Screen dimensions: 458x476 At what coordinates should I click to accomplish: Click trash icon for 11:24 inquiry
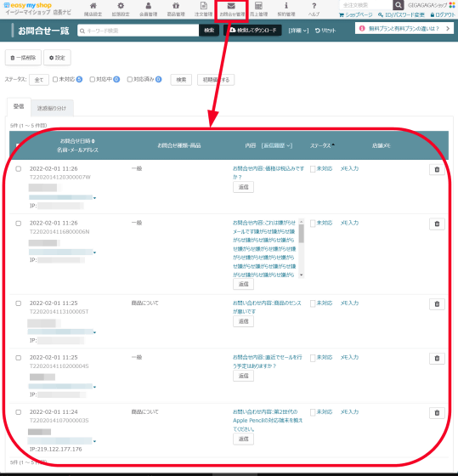pyautogui.click(x=437, y=413)
